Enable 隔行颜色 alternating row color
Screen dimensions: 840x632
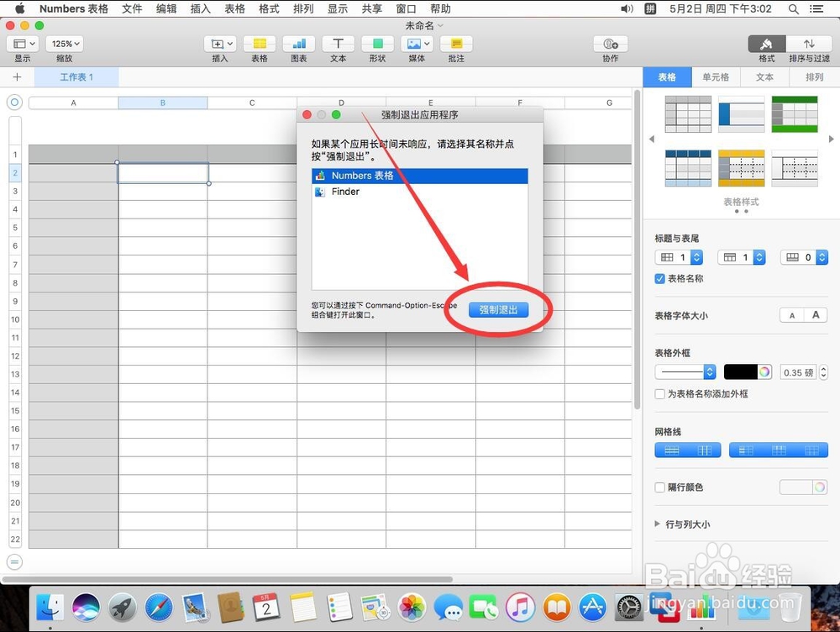tap(659, 487)
